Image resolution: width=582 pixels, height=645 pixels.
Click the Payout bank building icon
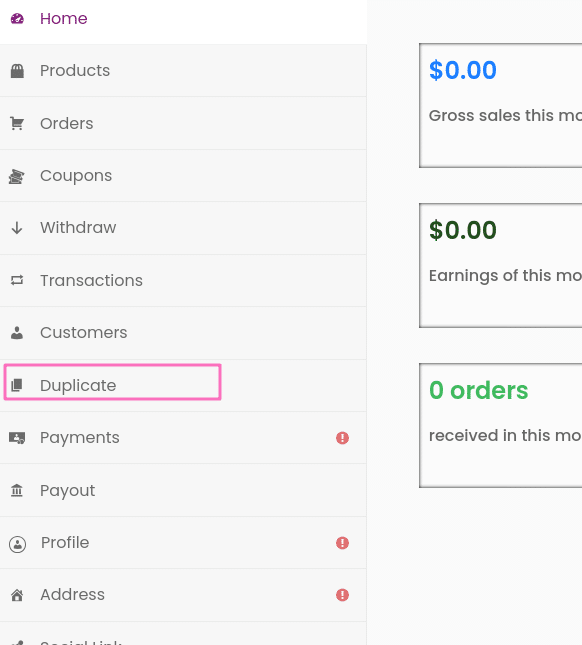point(17,490)
